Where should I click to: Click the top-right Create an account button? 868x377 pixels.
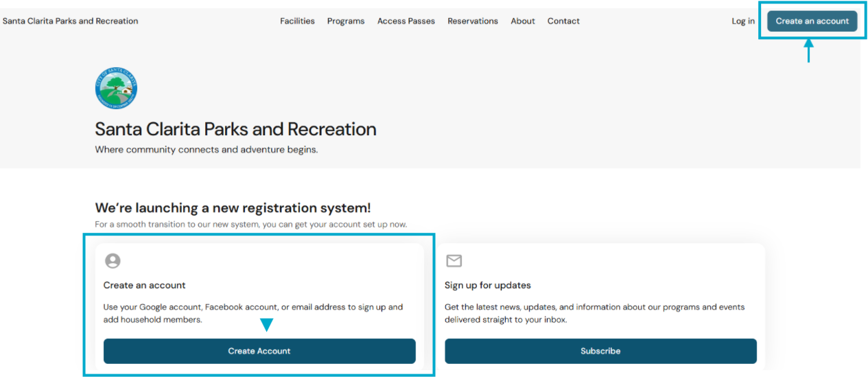pos(812,21)
